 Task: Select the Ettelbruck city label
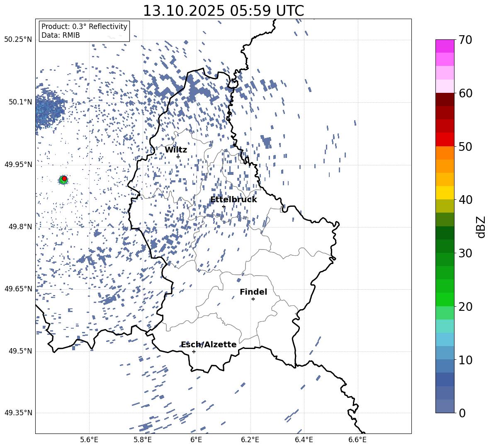[233, 200]
